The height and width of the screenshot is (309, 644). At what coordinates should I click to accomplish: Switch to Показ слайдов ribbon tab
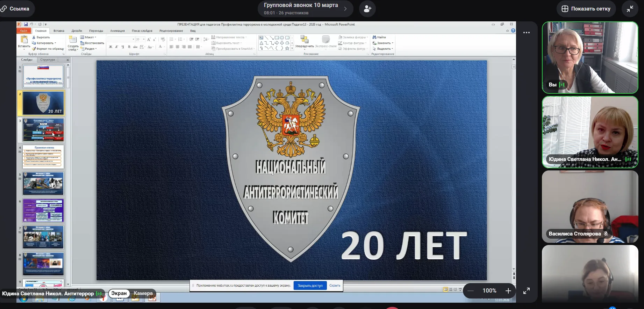coord(142,31)
